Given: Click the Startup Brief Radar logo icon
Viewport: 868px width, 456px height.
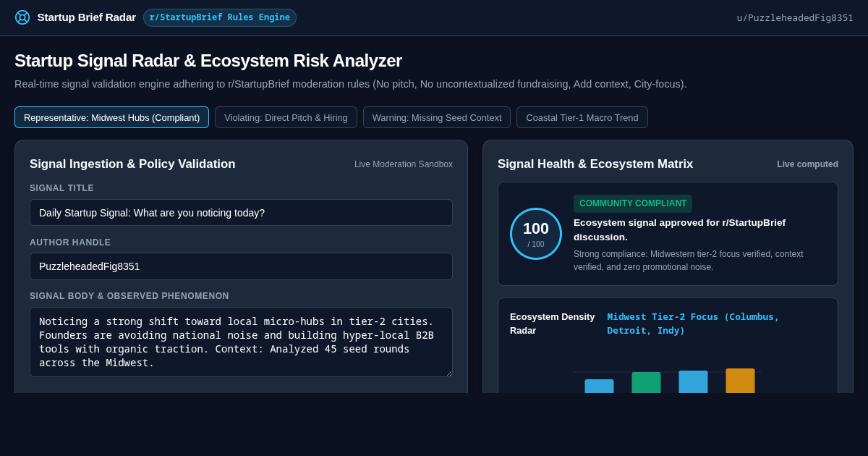Looking at the screenshot, I should 22,17.
